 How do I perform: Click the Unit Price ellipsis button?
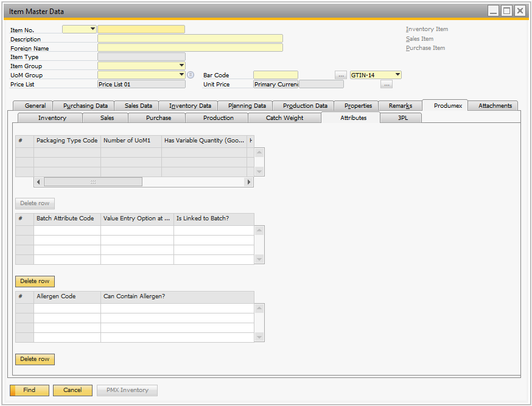click(x=387, y=85)
